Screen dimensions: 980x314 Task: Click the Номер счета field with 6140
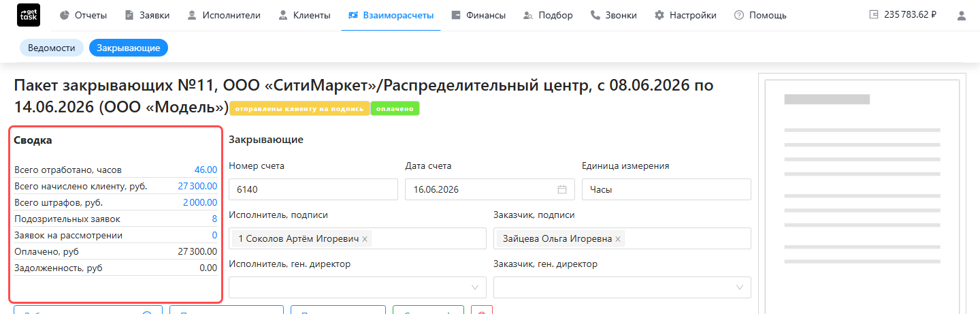click(x=313, y=189)
